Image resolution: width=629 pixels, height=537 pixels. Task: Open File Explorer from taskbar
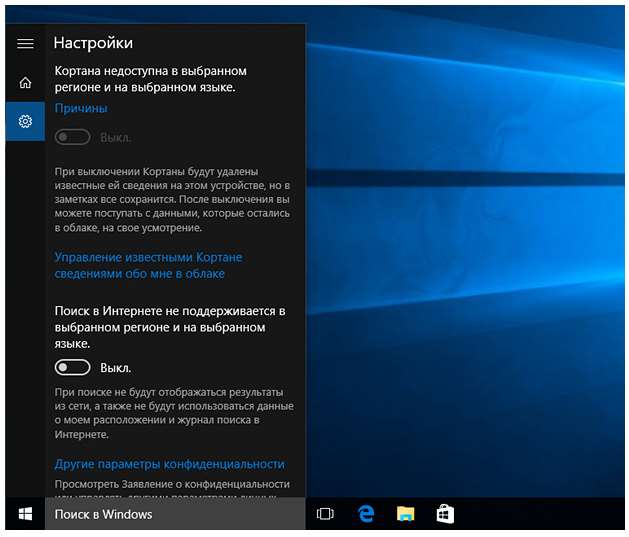click(x=406, y=514)
